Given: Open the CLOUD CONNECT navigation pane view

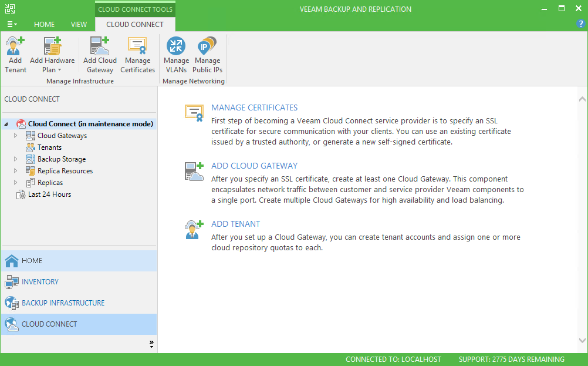Looking at the screenshot, I should [79, 324].
